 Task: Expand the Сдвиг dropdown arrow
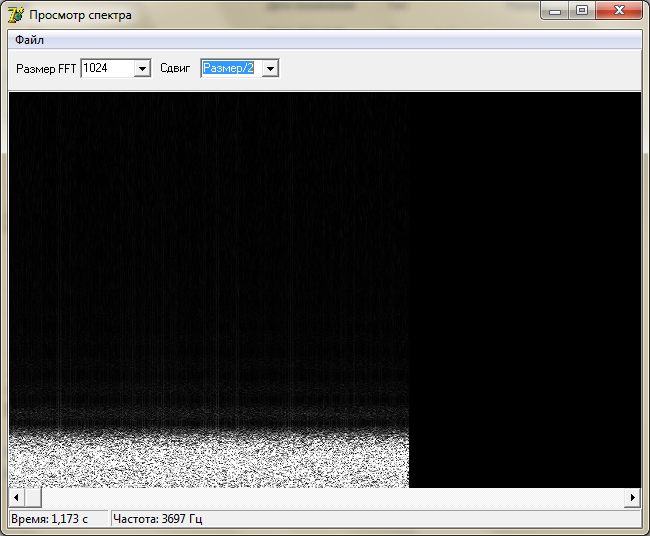(270, 68)
